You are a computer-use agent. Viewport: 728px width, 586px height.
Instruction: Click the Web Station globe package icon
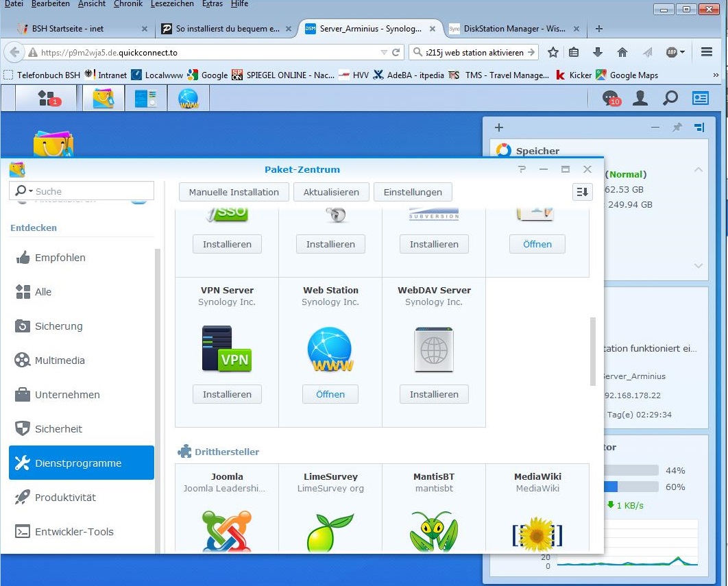point(330,350)
